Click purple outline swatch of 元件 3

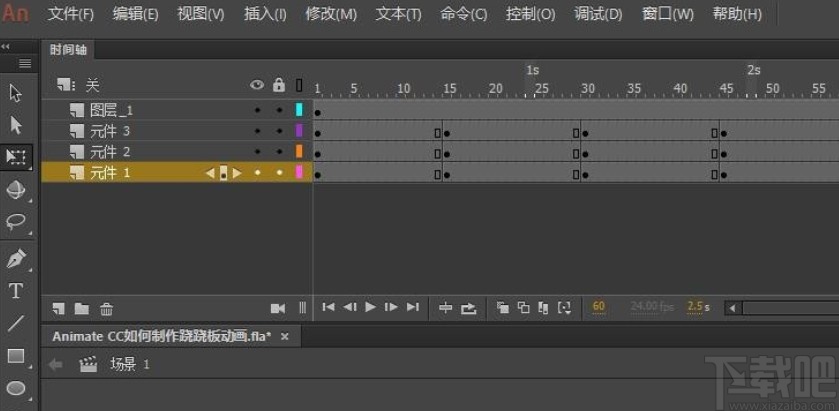299,131
